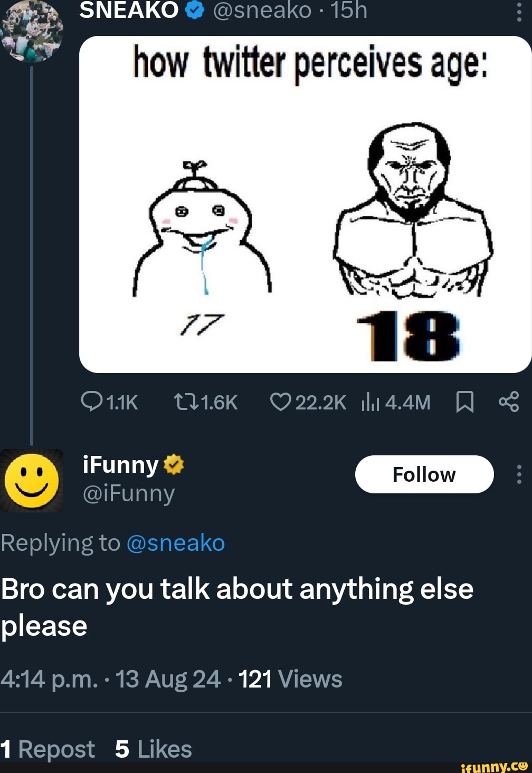The height and width of the screenshot is (773, 532).
Task: Open the view analytics bar chart icon
Action: tap(370, 403)
